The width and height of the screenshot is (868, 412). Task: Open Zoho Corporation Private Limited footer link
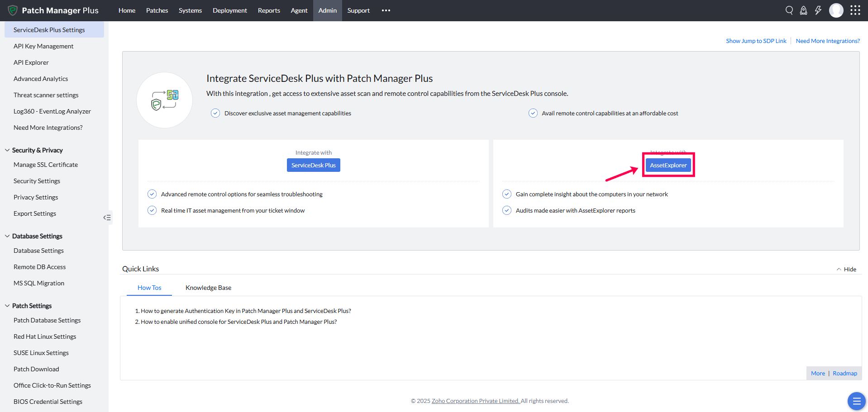point(476,401)
